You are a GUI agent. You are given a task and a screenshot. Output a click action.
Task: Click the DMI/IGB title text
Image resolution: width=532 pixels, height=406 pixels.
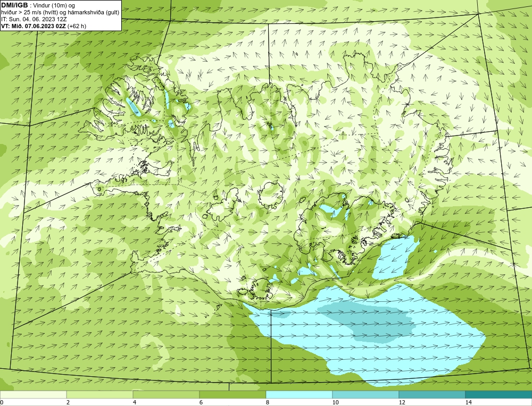point(14,5)
